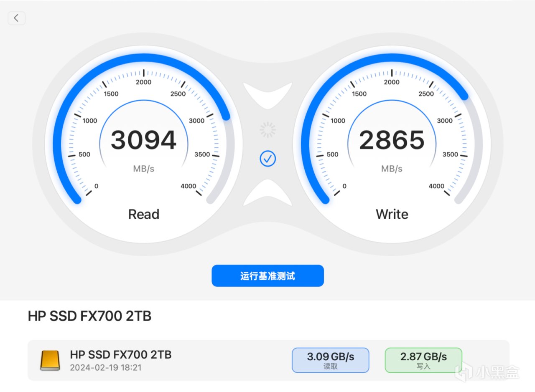This screenshot has width=535, height=392.
Task: Click the back chevron button
Action: (16, 18)
